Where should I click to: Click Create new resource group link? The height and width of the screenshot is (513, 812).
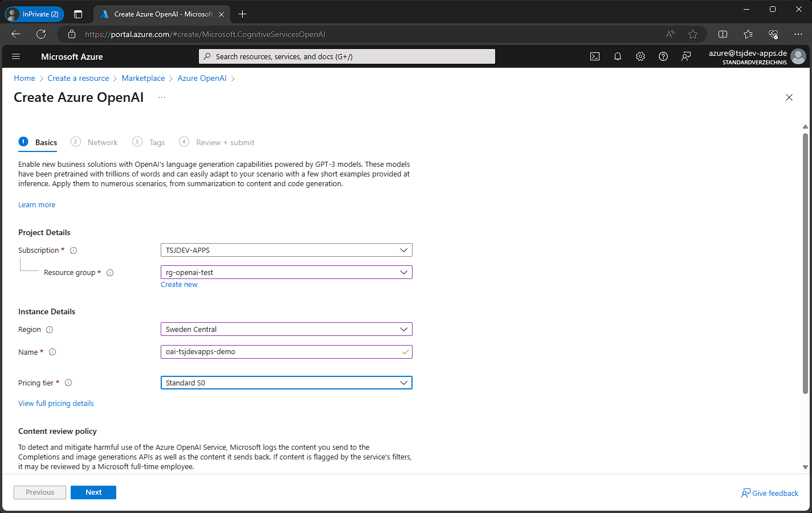[179, 285]
